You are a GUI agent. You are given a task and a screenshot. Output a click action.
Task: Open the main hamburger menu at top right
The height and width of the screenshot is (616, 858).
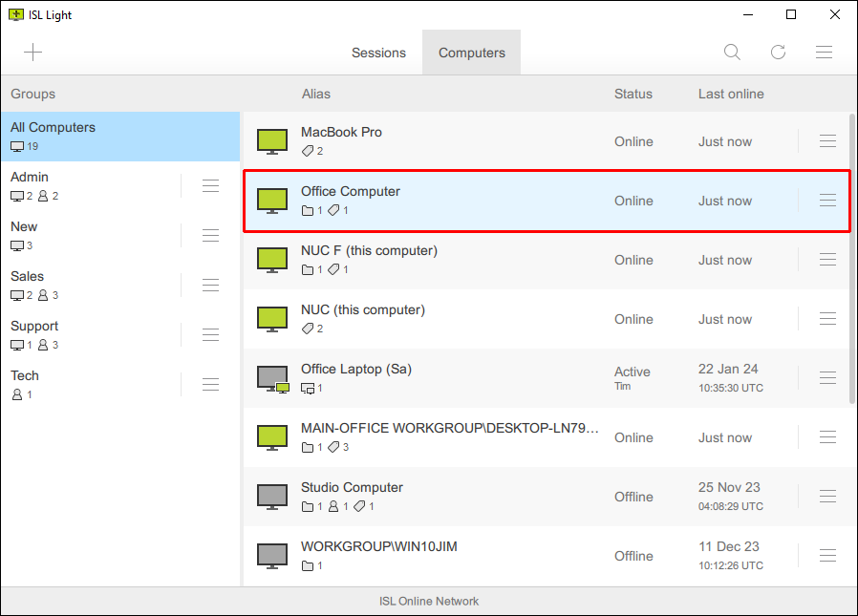tap(824, 53)
